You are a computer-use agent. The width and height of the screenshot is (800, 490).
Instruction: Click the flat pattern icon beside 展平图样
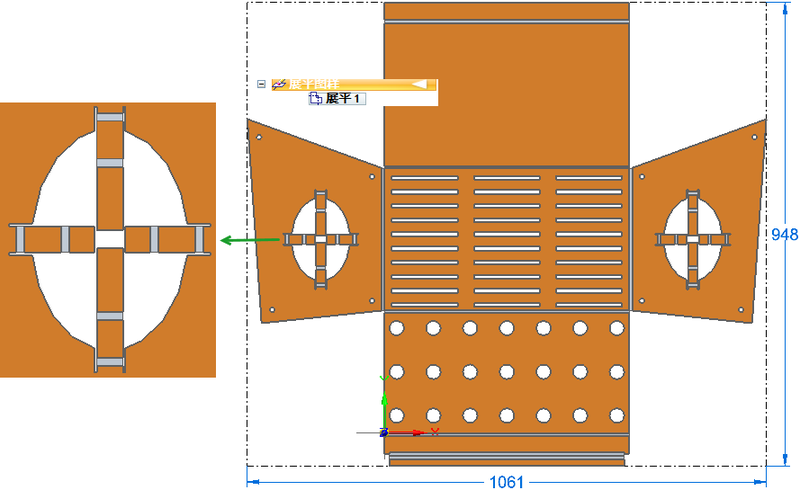(x=279, y=85)
